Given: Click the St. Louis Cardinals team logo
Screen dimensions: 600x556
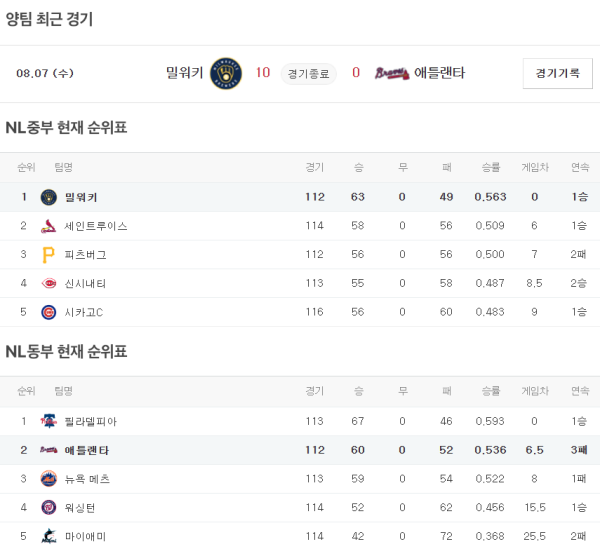Looking at the screenshot, I should click(49, 226).
